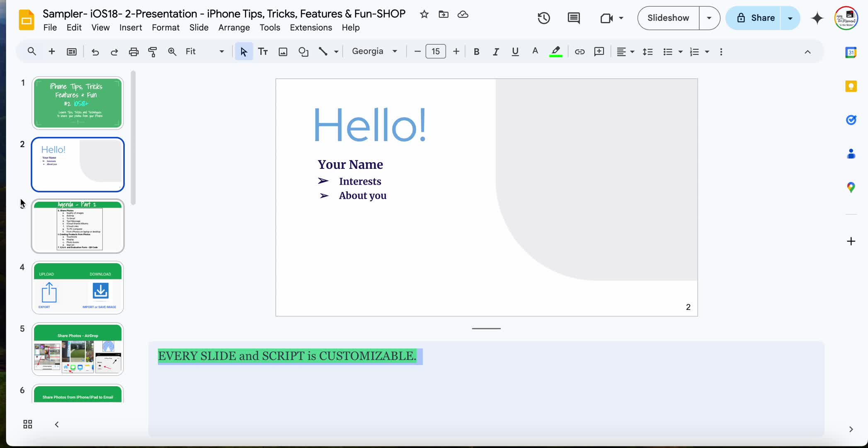Viewport: 868px width, 448px height.
Task: Open the text color picker
Action: (x=535, y=51)
